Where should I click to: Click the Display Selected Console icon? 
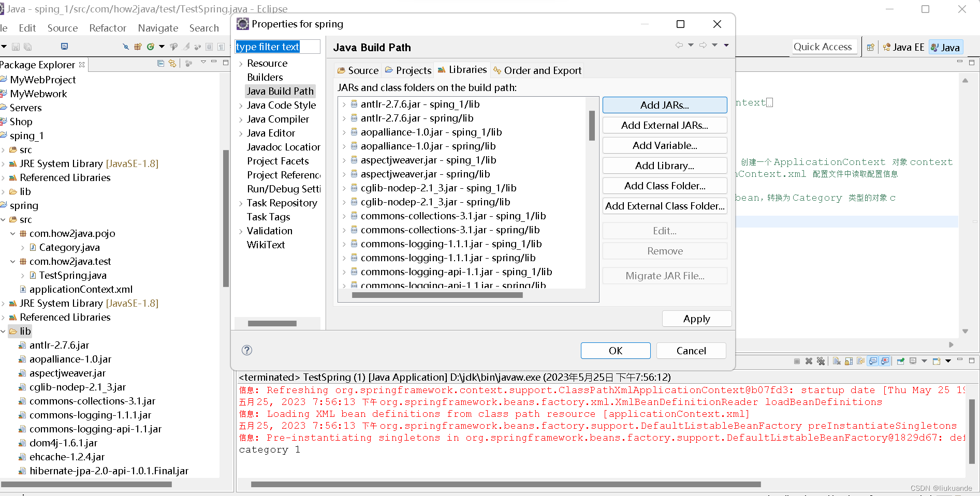pyautogui.click(x=913, y=361)
